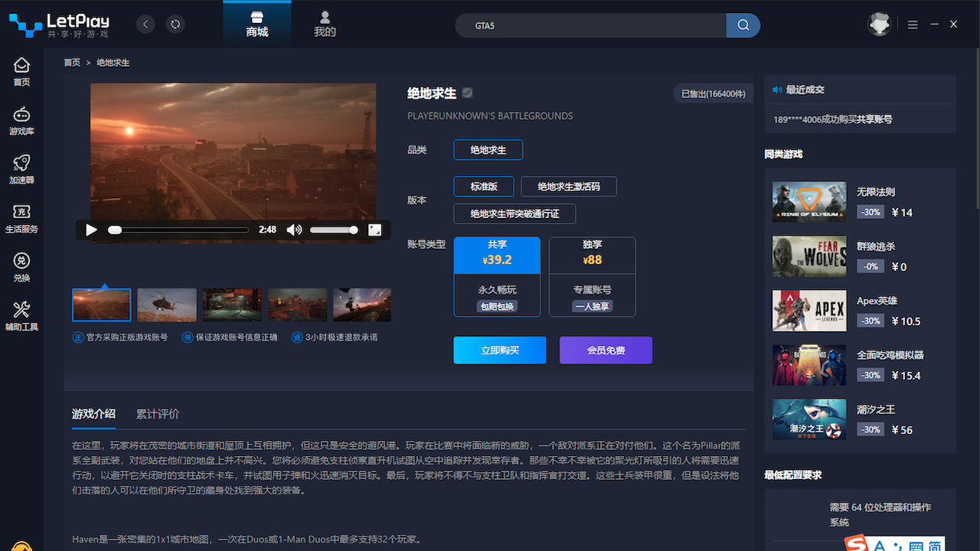Select the sunset city thumbnail

click(x=102, y=305)
